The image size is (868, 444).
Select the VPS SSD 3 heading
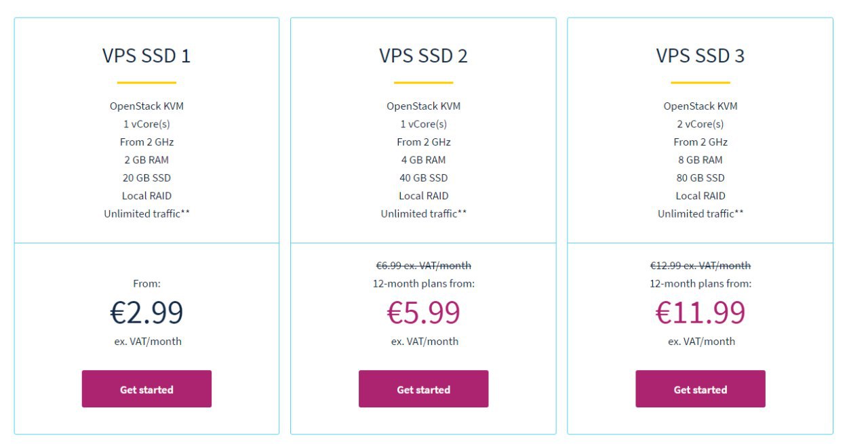pyautogui.click(x=700, y=56)
